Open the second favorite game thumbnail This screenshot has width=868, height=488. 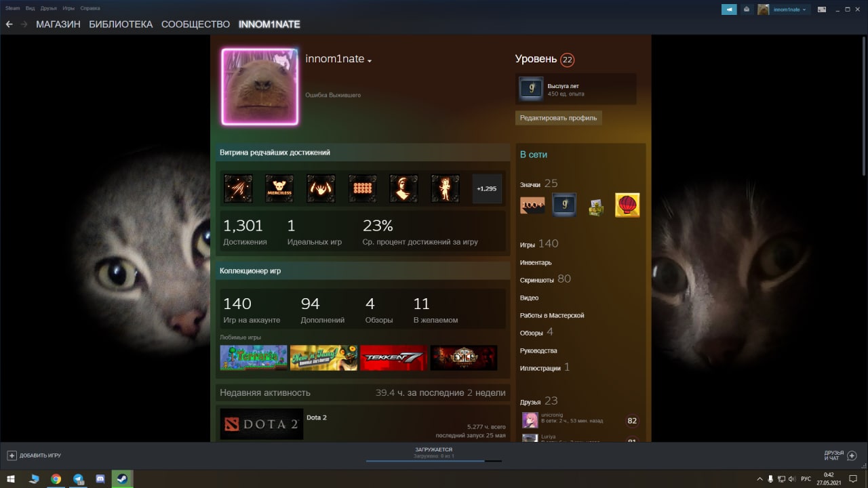323,358
